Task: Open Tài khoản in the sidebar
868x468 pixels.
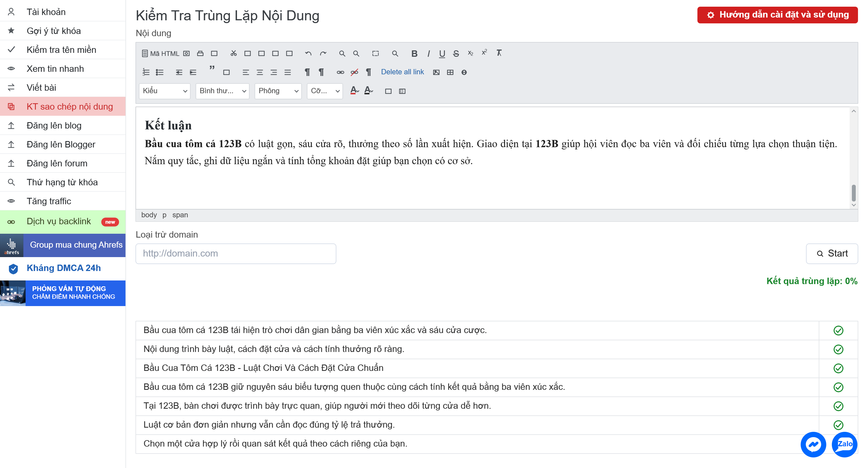Action: click(63, 12)
